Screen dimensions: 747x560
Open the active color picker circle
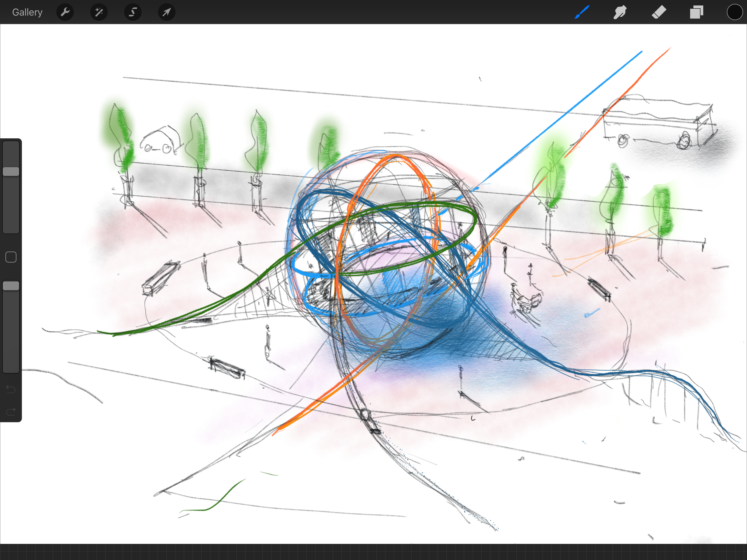click(734, 12)
